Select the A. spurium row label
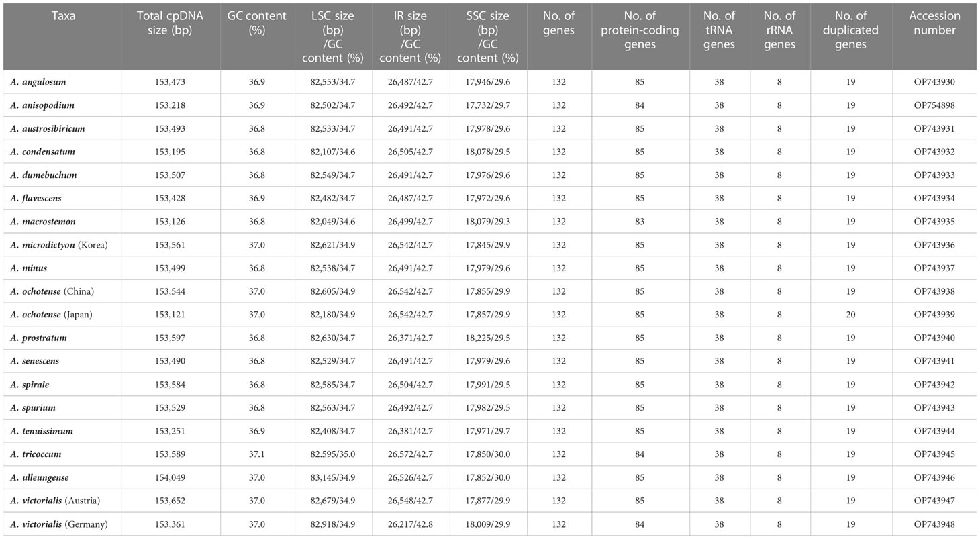The image size is (980, 539). pyautogui.click(x=33, y=407)
